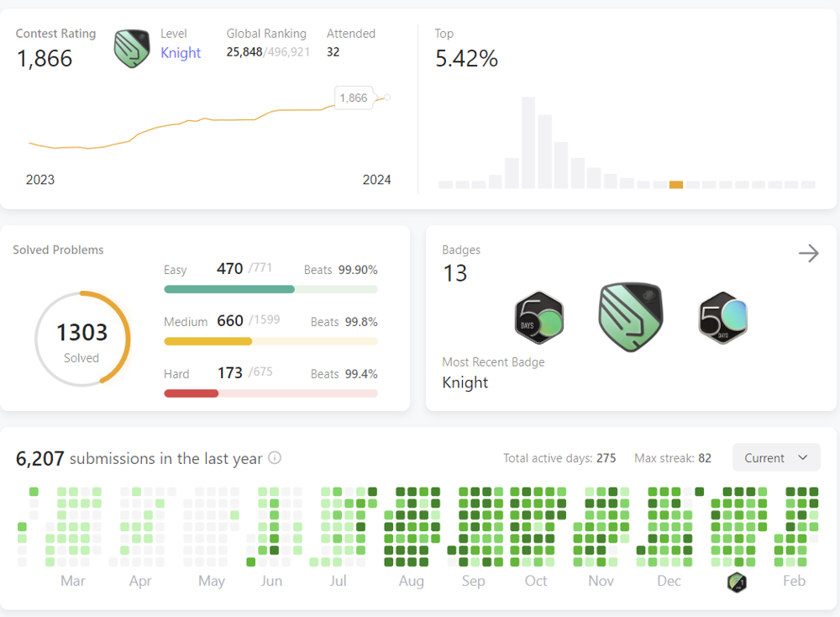Open the Current year dropdown
The image size is (840, 617).
(x=775, y=458)
